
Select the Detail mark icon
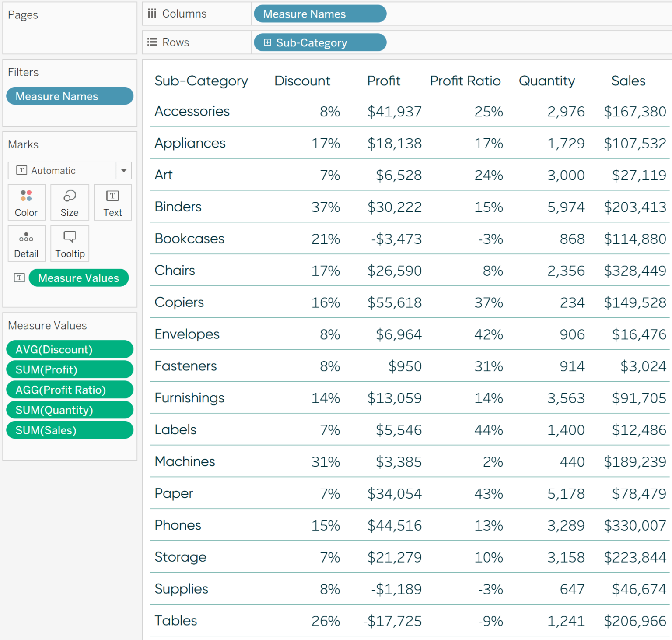click(x=26, y=243)
